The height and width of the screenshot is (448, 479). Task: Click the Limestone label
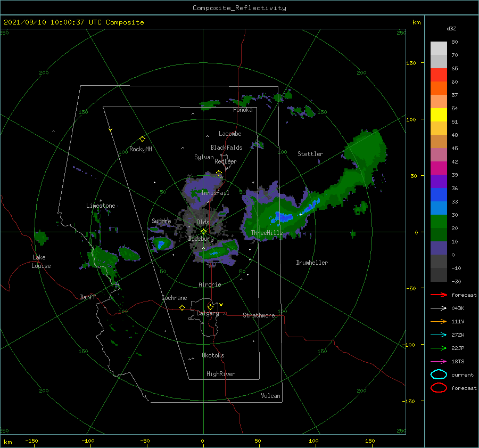101,206
